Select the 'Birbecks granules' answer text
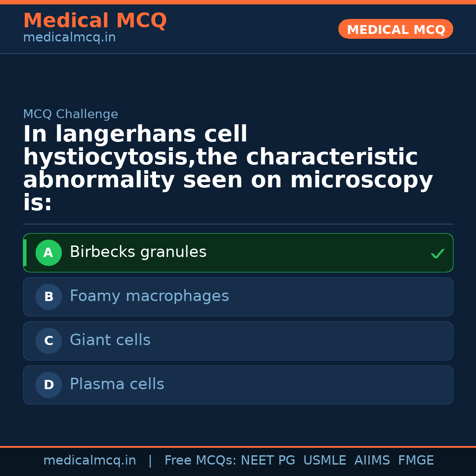 138,252
